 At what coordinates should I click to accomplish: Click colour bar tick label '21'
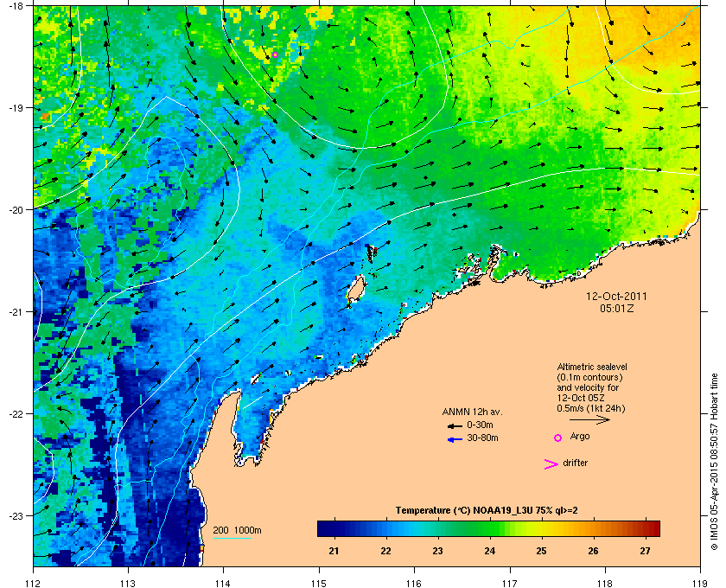click(334, 551)
